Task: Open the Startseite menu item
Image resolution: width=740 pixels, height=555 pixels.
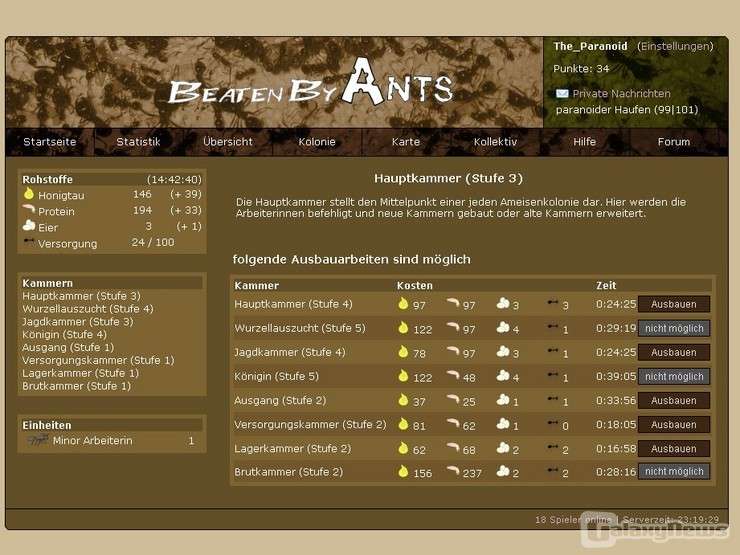Action: (x=50, y=142)
